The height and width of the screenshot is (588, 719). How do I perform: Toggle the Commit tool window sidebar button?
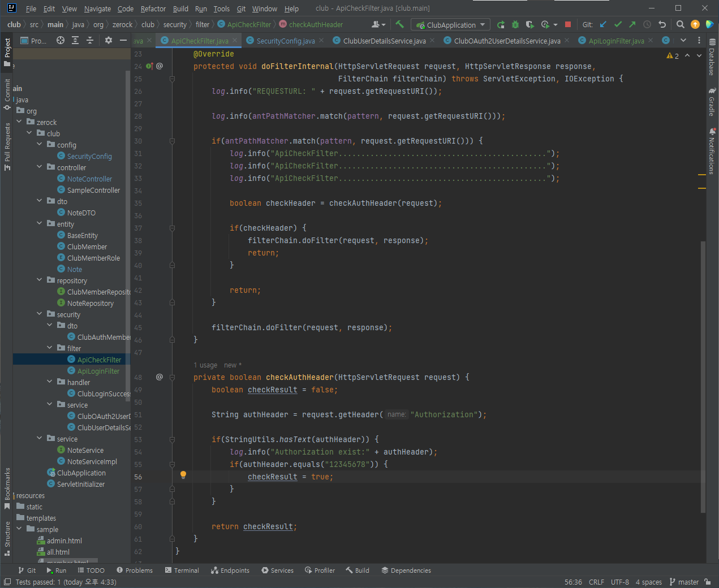7,94
